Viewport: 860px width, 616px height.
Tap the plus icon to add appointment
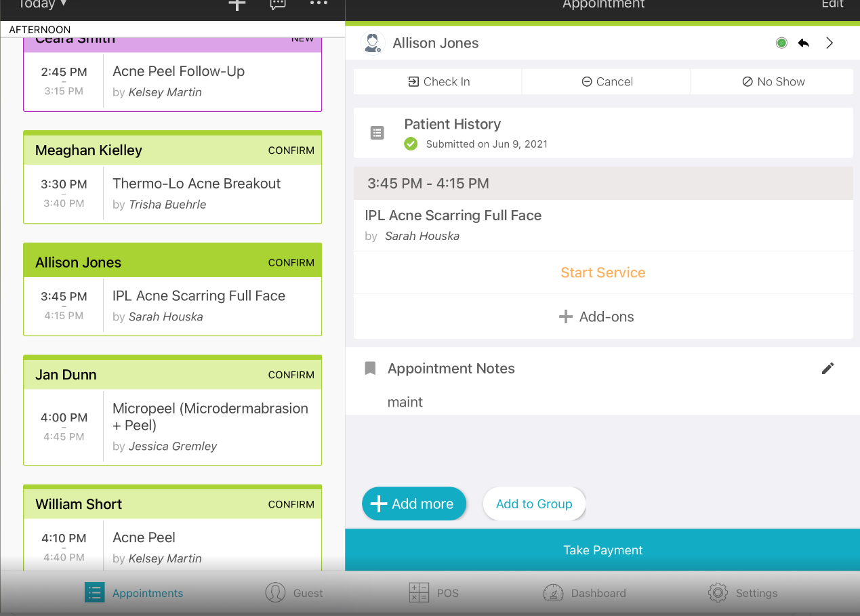(237, 4)
